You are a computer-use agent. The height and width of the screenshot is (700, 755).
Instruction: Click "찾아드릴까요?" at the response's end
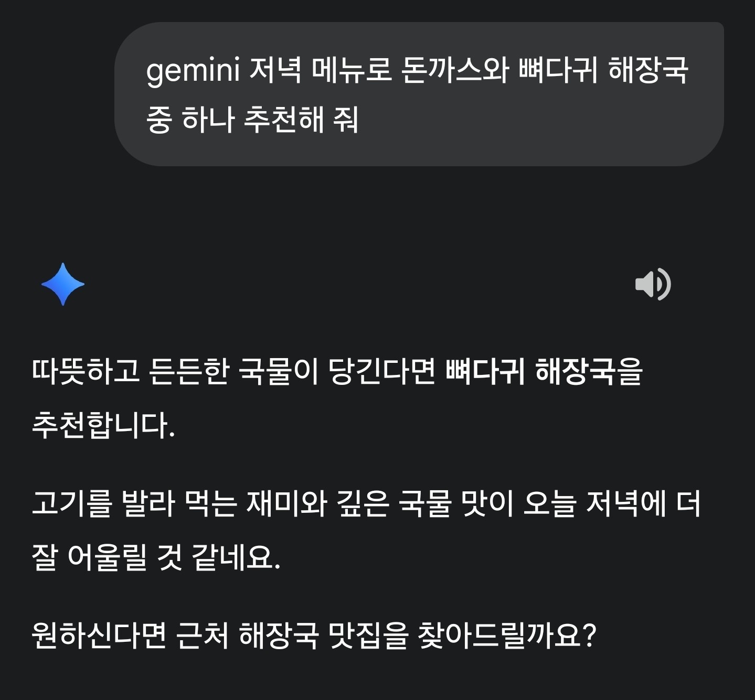point(506,636)
